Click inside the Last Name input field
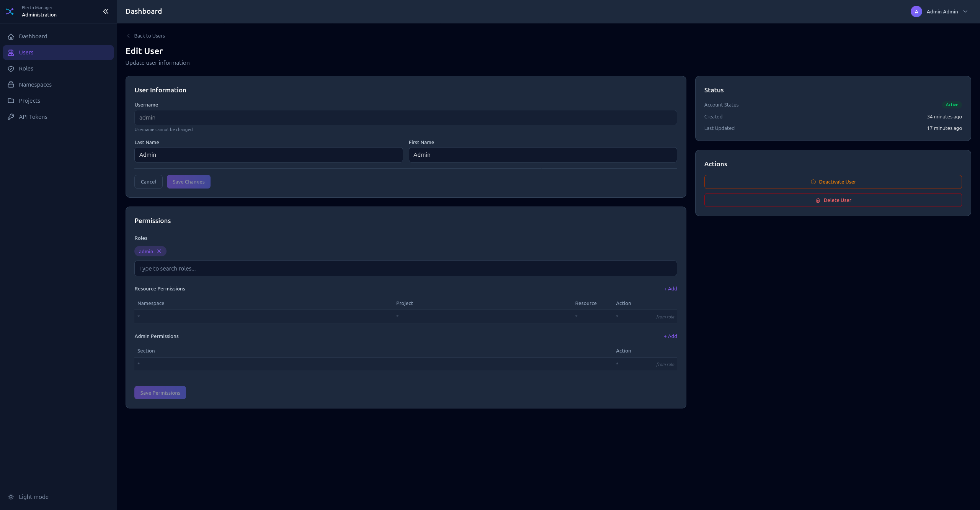 [x=268, y=155]
